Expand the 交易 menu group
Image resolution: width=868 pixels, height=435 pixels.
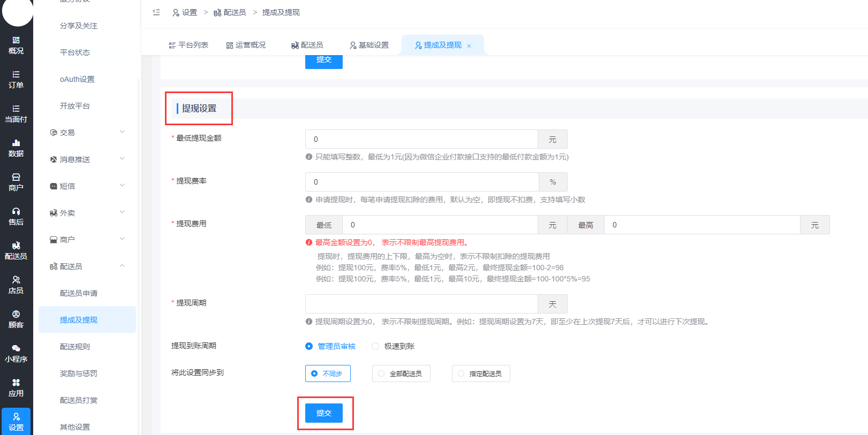[x=87, y=133]
